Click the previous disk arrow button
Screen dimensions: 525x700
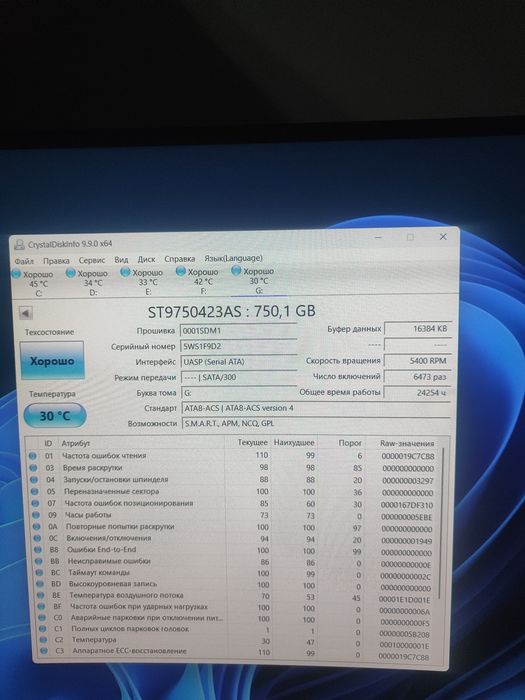26,313
